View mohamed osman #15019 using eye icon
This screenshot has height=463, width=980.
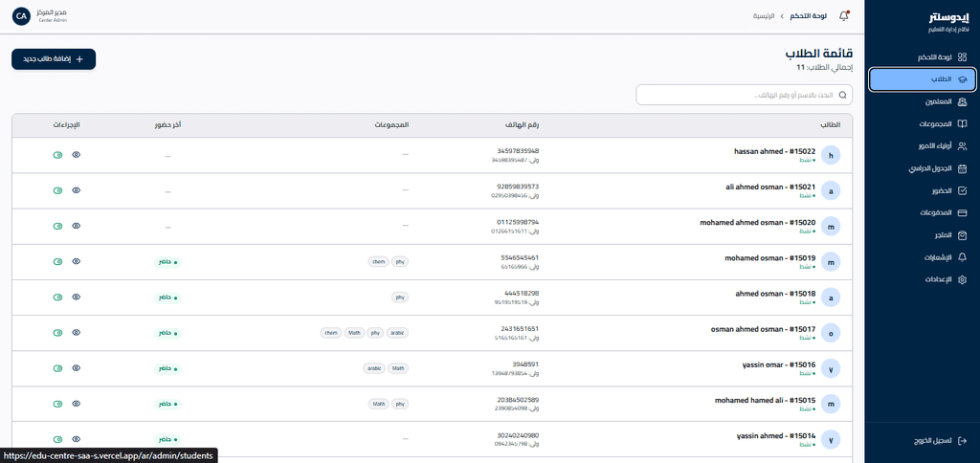pos(77,262)
